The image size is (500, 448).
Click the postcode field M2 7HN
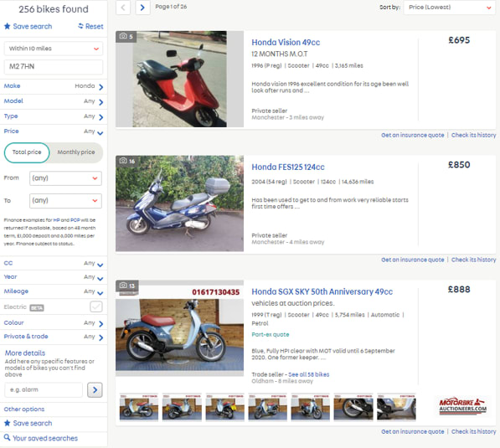tap(54, 67)
